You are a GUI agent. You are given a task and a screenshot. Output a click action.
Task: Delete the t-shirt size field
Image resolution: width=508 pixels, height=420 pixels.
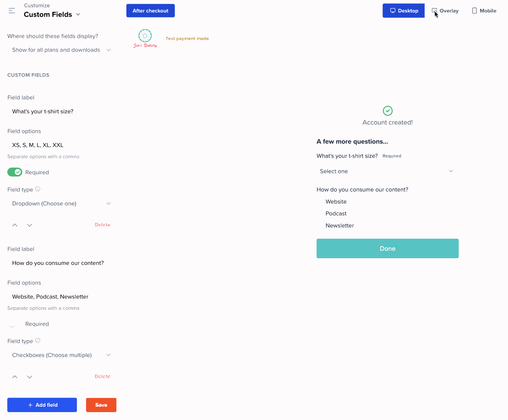(x=102, y=225)
